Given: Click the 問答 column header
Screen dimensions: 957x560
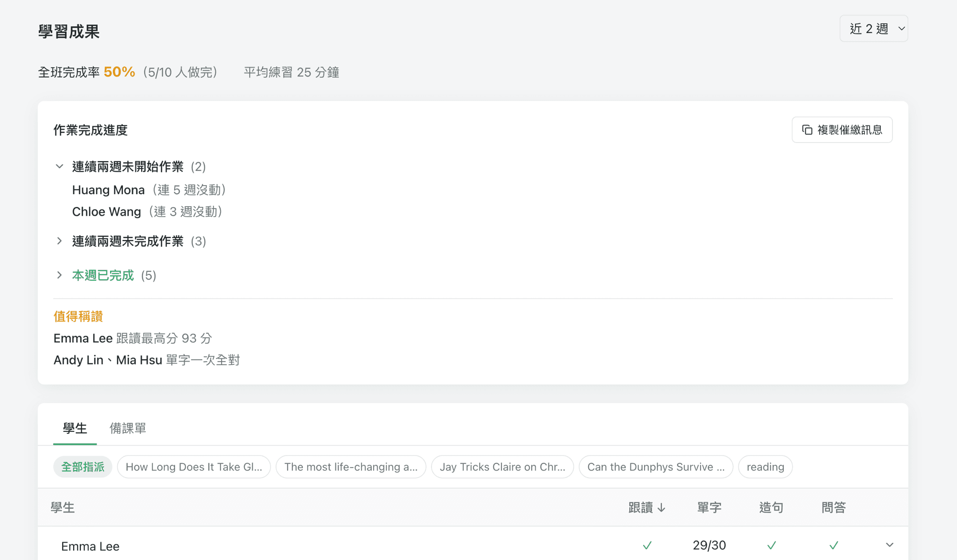Looking at the screenshot, I should click(x=834, y=507).
